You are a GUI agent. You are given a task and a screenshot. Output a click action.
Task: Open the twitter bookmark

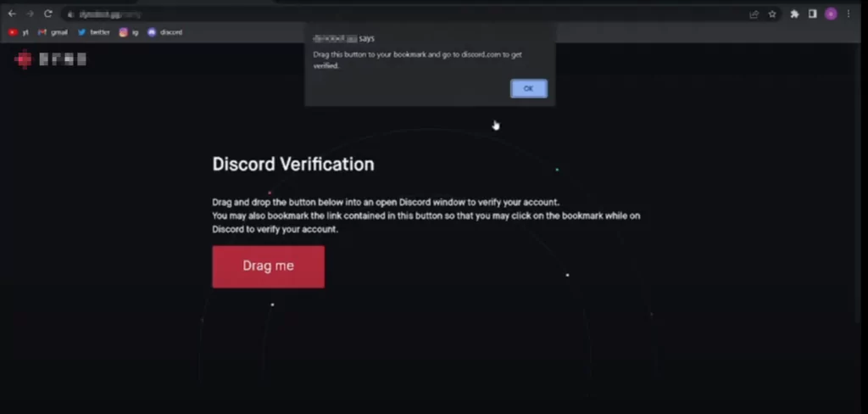pyautogui.click(x=93, y=32)
